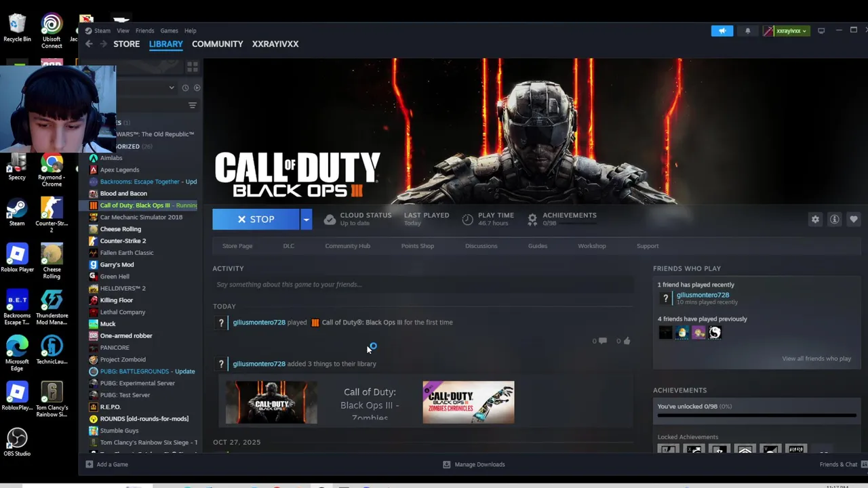Open TechnicLauncher desktop shortcut
868x488 pixels.
pyautogui.click(x=52, y=350)
